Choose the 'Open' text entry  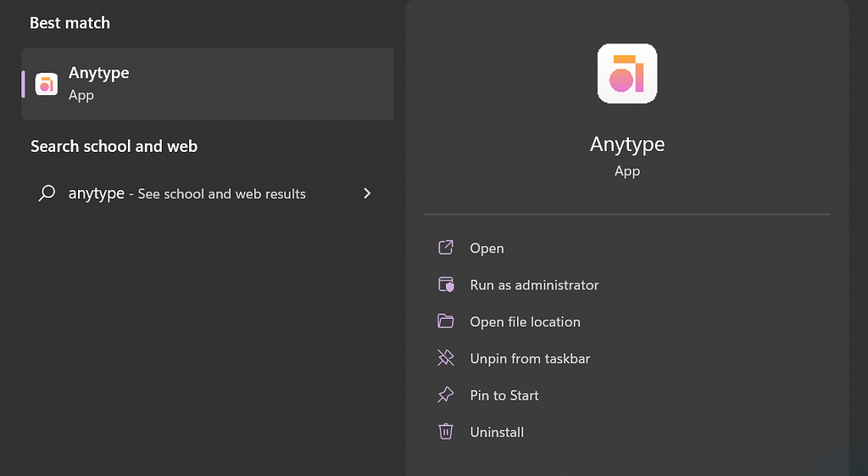click(487, 249)
